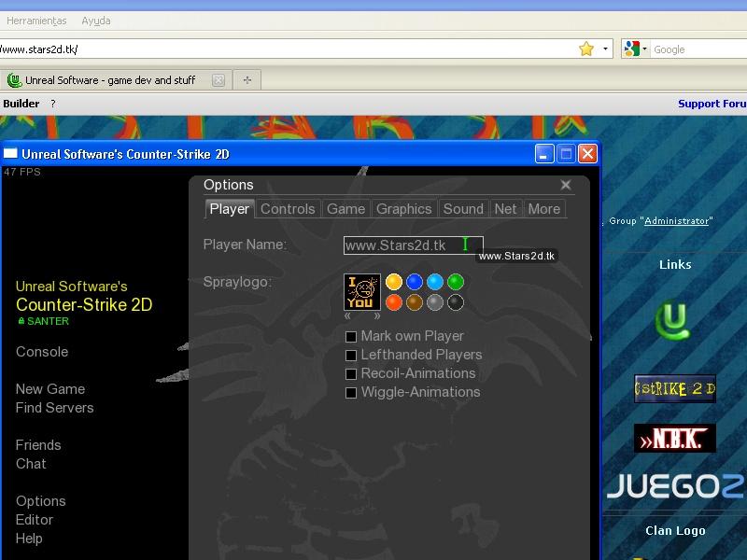747x560 pixels.
Task: Switch to the Controls tab
Action: coord(288,208)
